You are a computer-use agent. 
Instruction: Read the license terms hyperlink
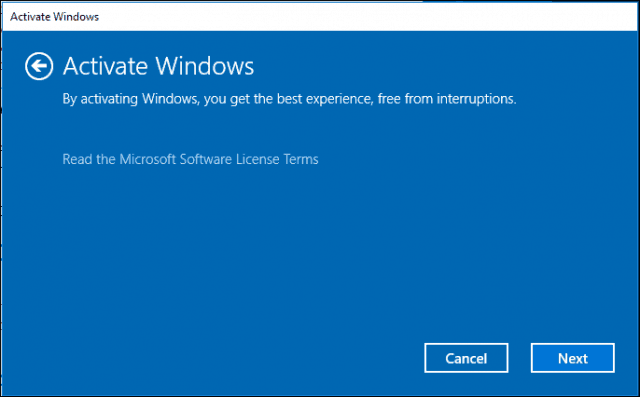[x=190, y=159]
